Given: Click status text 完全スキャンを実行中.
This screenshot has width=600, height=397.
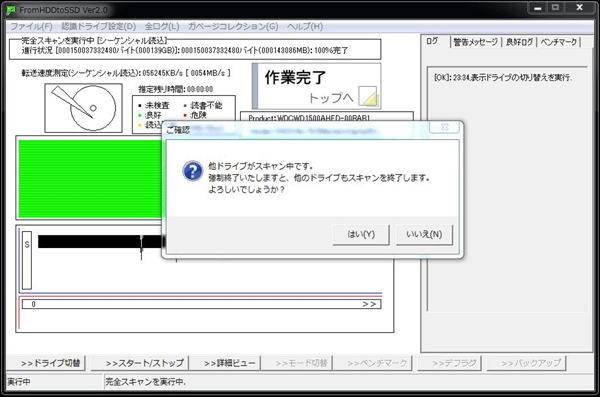Looking at the screenshot, I should 145,382.
